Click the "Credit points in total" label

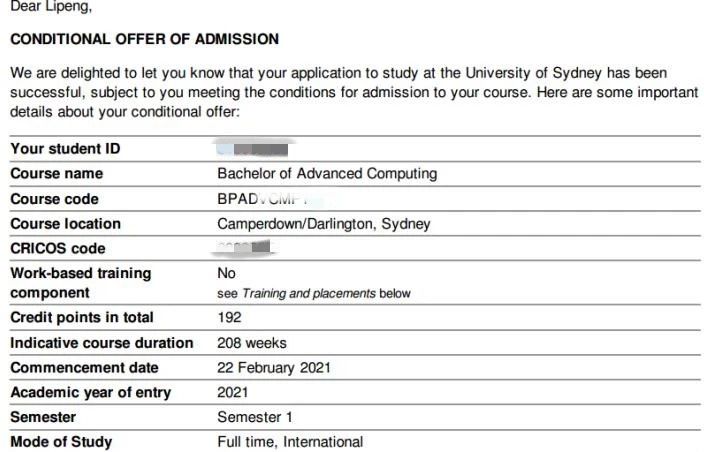tap(82, 318)
